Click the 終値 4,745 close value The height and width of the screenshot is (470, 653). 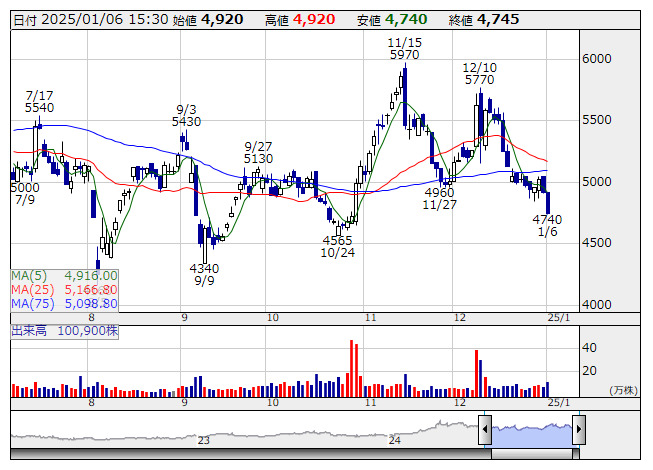point(484,20)
